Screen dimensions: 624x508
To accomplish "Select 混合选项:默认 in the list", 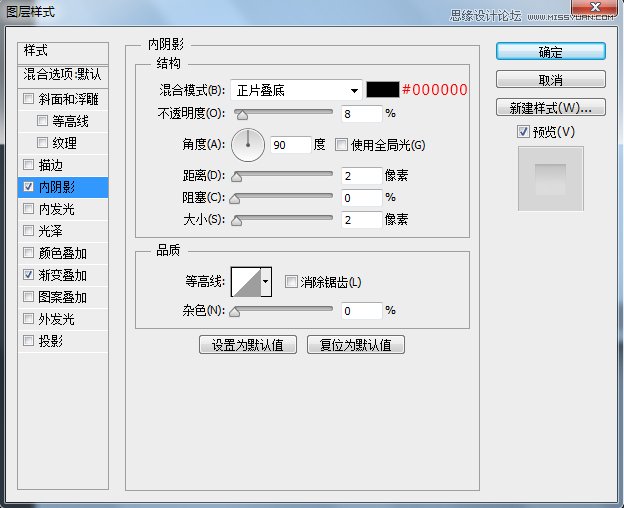I will tap(63, 76).
